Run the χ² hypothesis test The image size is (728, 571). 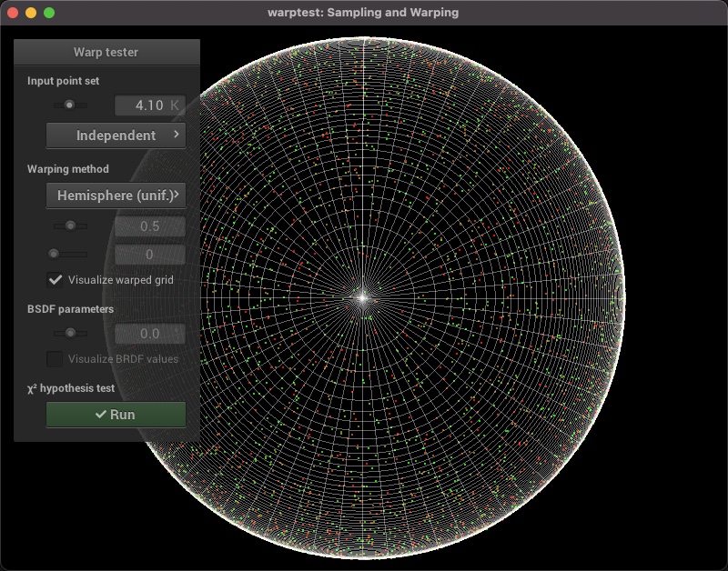pyautogui.click(x=116, y=415)
